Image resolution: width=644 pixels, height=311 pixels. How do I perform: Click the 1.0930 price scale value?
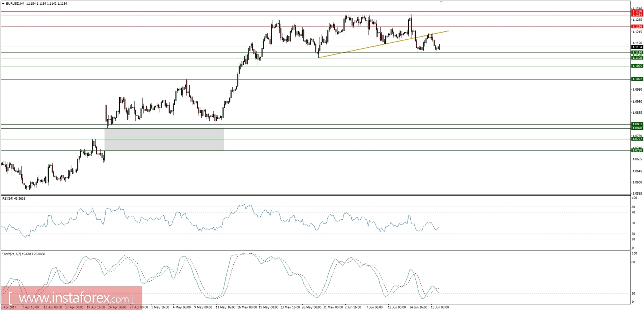coord(637,102)
